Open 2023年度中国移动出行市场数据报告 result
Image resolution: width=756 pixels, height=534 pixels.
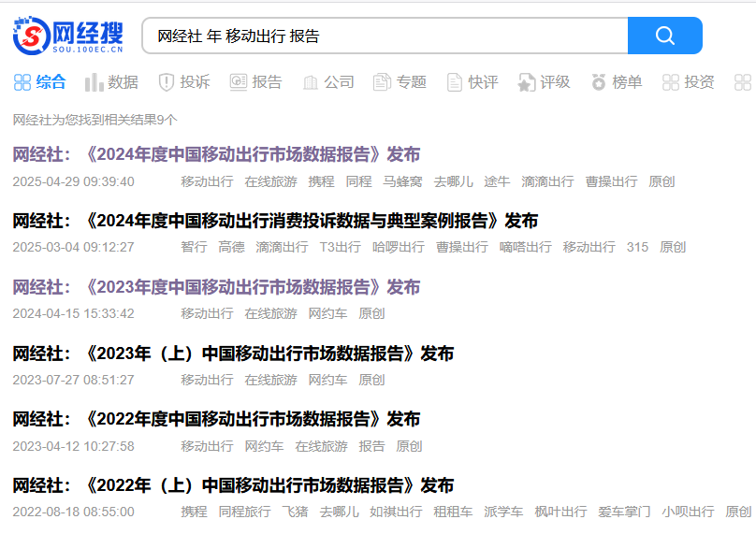(216, 287)
